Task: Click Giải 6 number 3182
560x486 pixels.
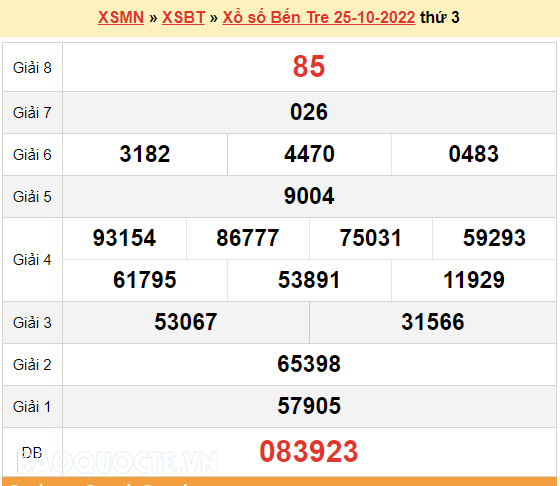Action: [145, 154]
